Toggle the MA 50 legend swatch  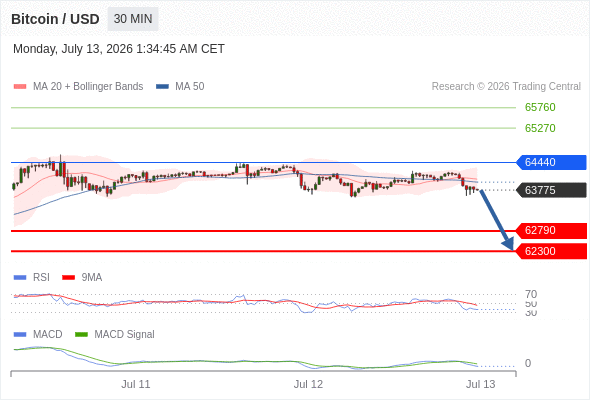[162, 87]
